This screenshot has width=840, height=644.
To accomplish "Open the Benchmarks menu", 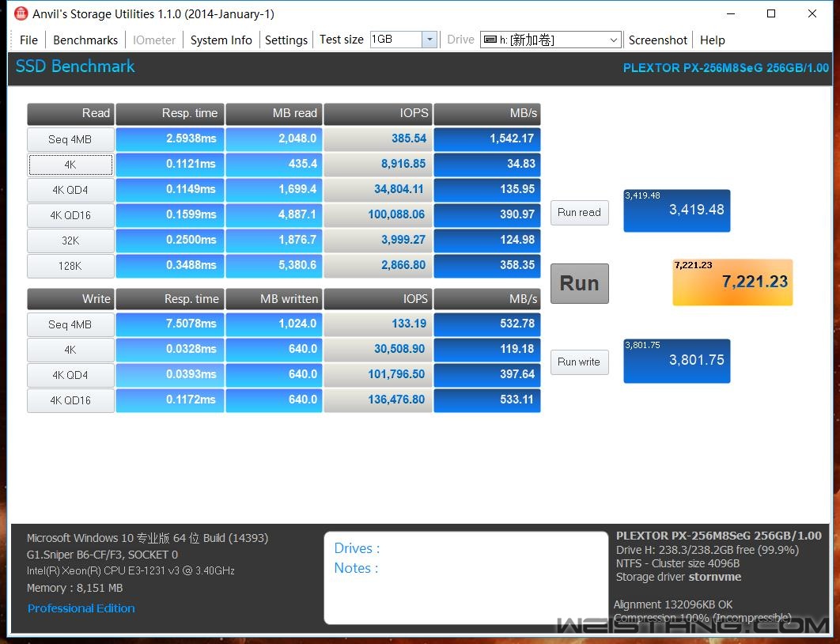I will tap(85, 40).
